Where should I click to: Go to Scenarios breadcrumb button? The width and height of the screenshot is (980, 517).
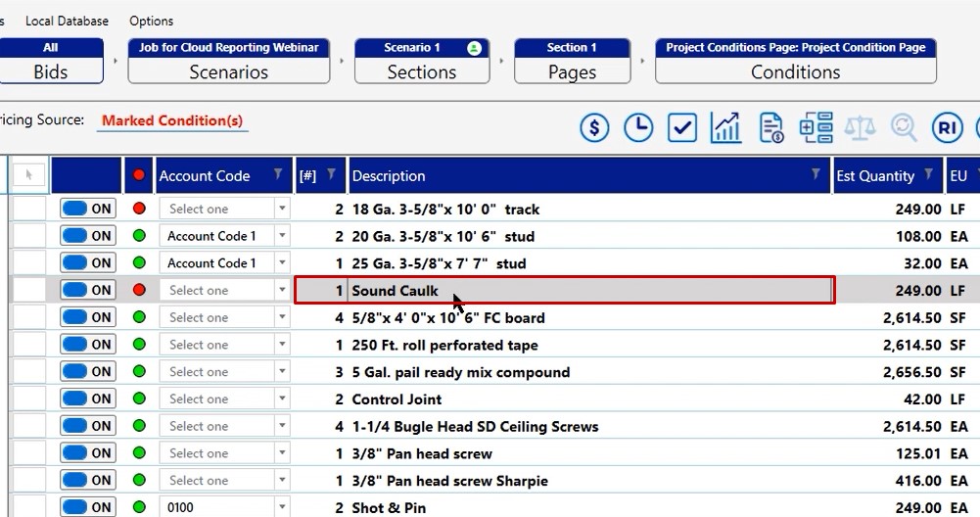(x=228, y=61)
